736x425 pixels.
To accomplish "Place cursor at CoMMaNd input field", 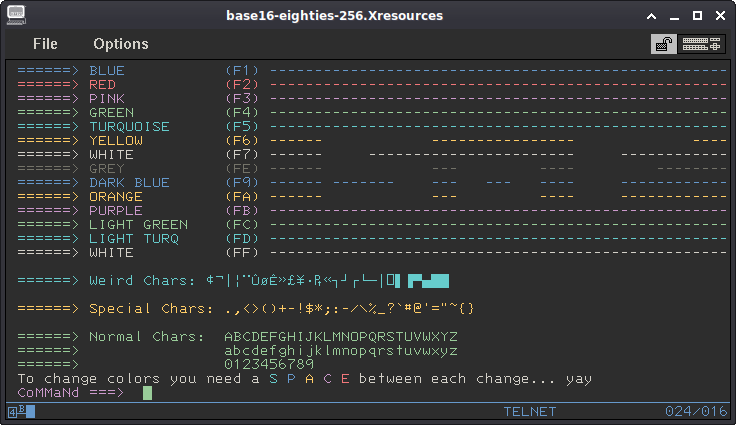I will coord(147,393).
